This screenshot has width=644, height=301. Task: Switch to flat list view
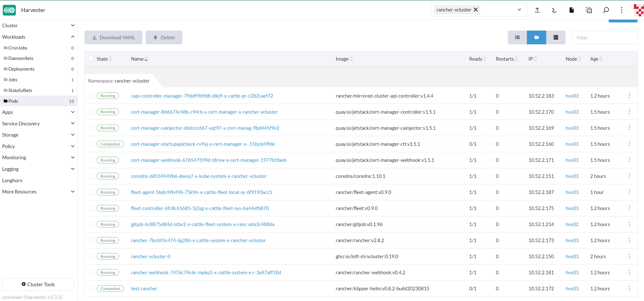(x=517, y=37)
